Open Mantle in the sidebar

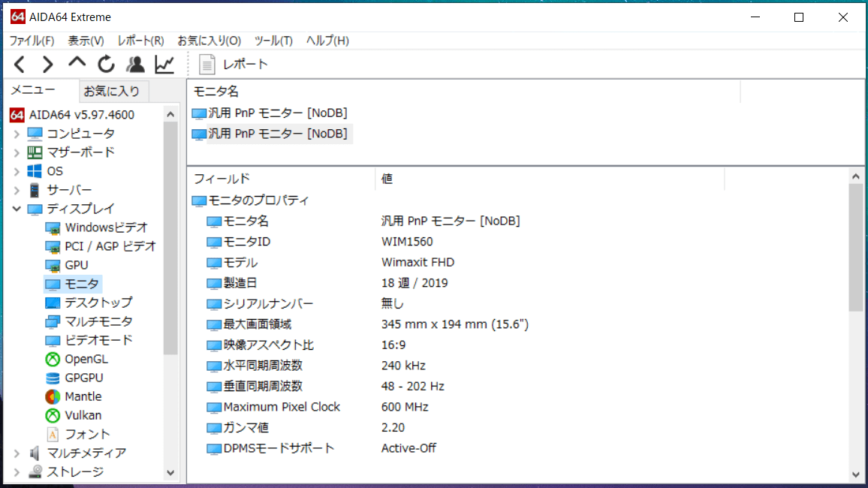[x=83, y=396]
